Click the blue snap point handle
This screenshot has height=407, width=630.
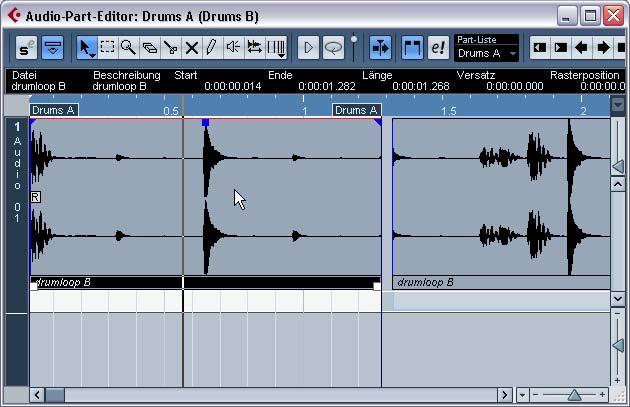point(205,123)
